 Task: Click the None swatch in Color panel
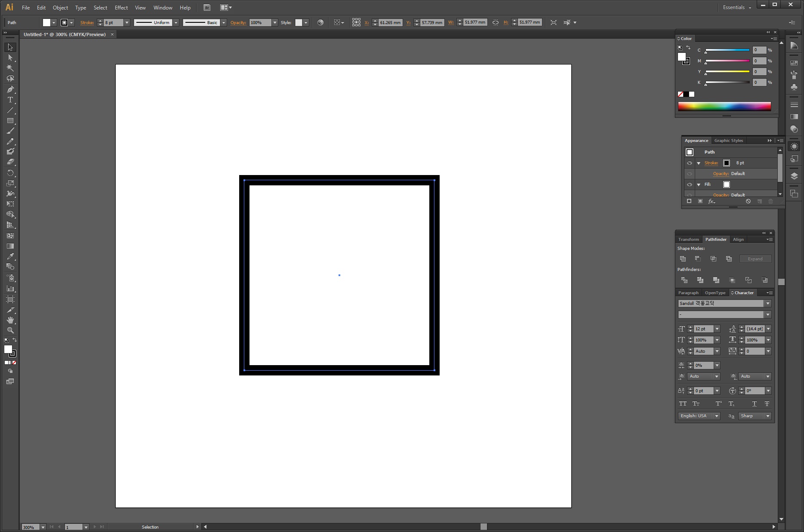point(681,94)
